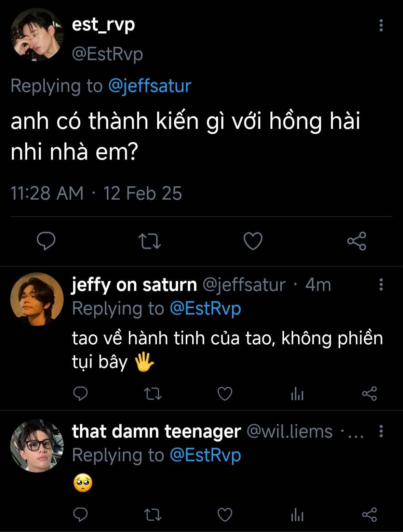Like the main est_rvp tweet

click(x=253, y=241)
